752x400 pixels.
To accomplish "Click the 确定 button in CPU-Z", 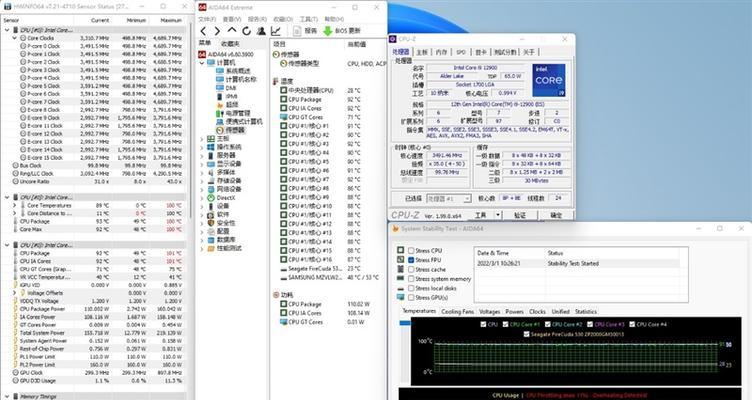I will [556, 215].
